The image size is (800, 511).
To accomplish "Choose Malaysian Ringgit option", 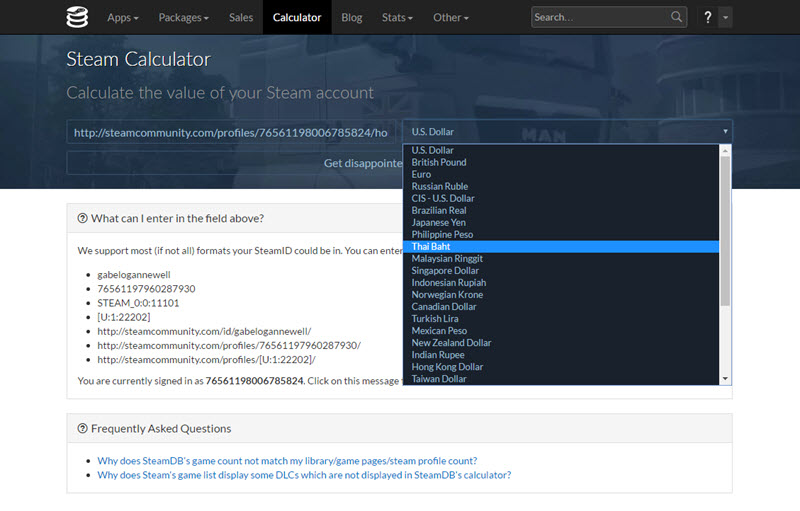I will pyautogui.click(x=561, y=259).
